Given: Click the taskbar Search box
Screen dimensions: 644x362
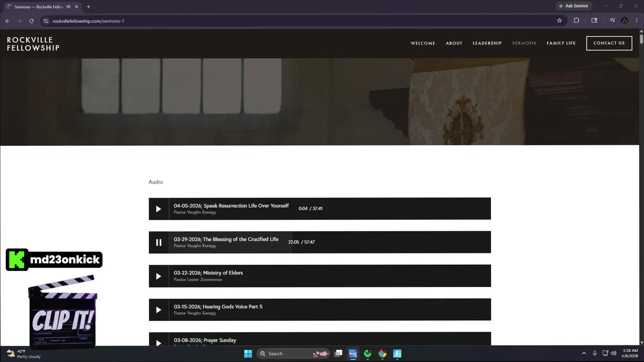Looking at the screenshot, I should (293, 353).
